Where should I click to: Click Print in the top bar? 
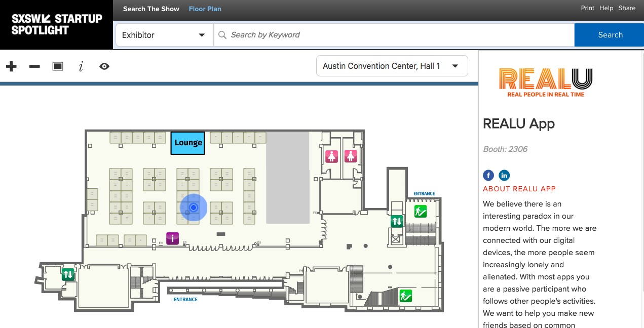pyautogui.click(x=588, y=8)
